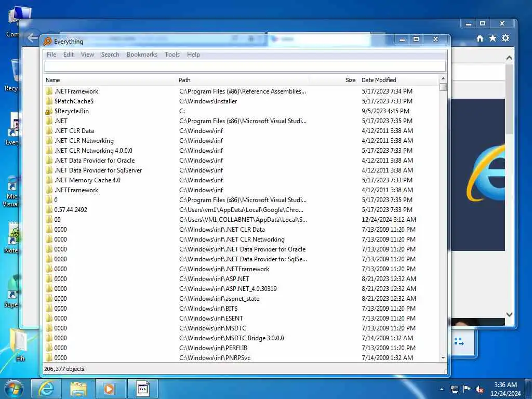This screenshot has width=532, height=399.
Task: Click the 206,377 objects status bar text
Action: coord(64,369)
